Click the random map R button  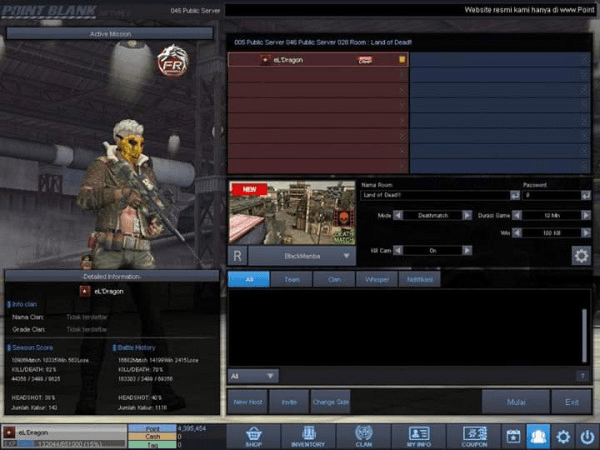click(238, 256)
